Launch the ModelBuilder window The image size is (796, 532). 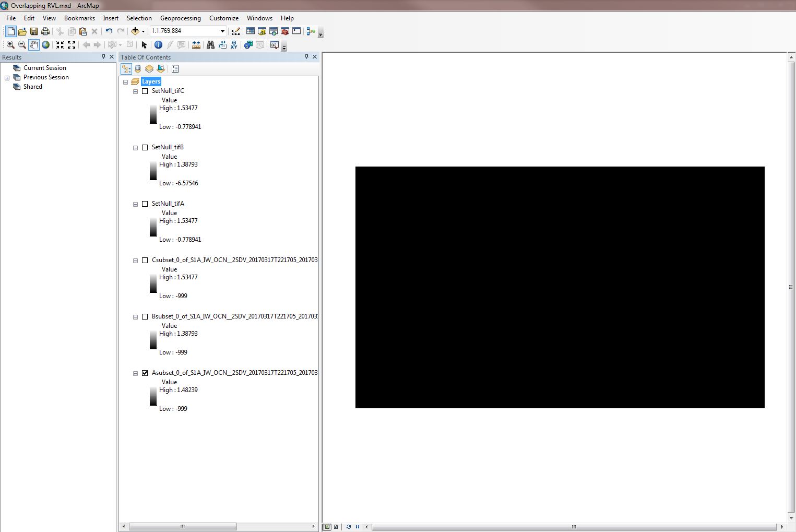pos(311,31)
